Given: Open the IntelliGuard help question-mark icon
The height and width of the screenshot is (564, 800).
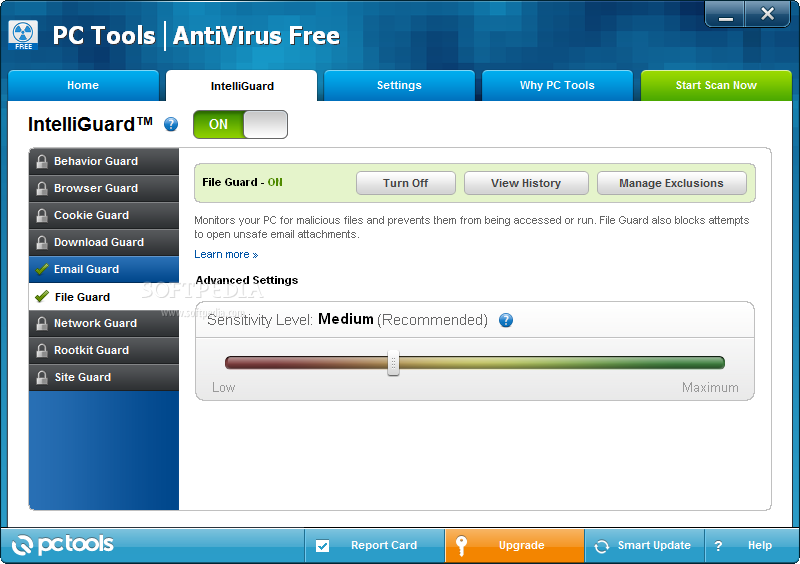Looking at the screenshot, I should 171,124.
